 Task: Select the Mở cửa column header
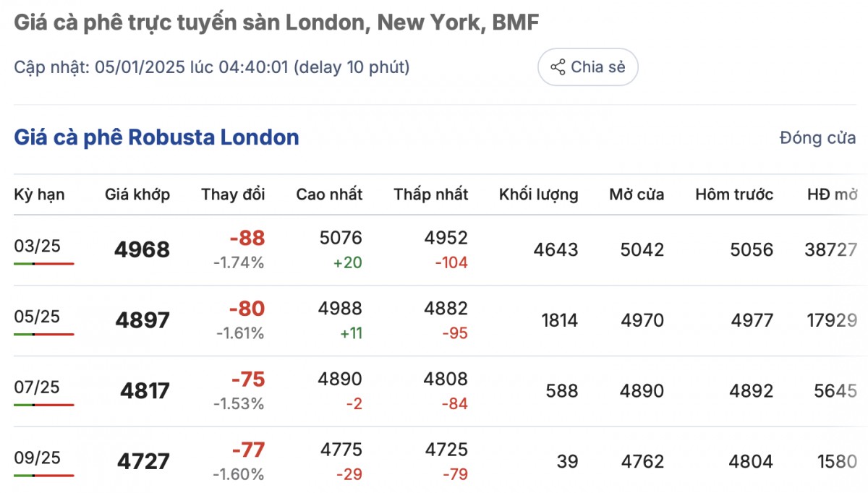tap(637, 194)
